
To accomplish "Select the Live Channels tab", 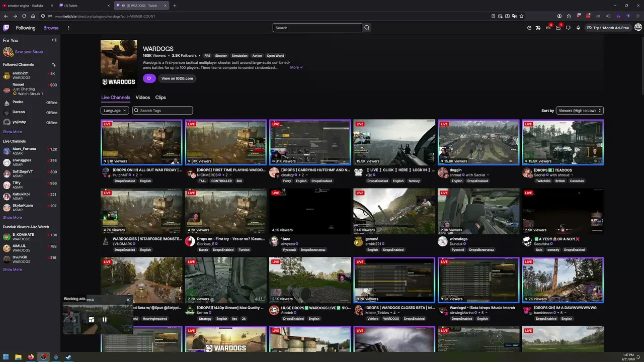I will click(116, 98).
